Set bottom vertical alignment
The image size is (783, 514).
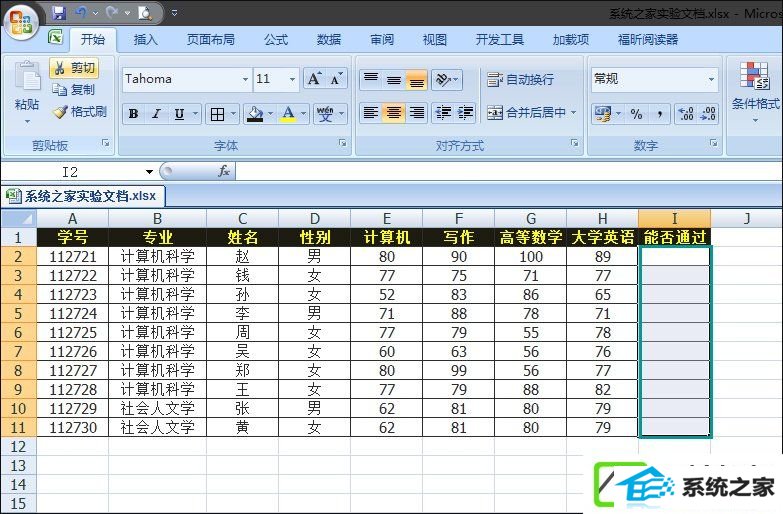416,79
